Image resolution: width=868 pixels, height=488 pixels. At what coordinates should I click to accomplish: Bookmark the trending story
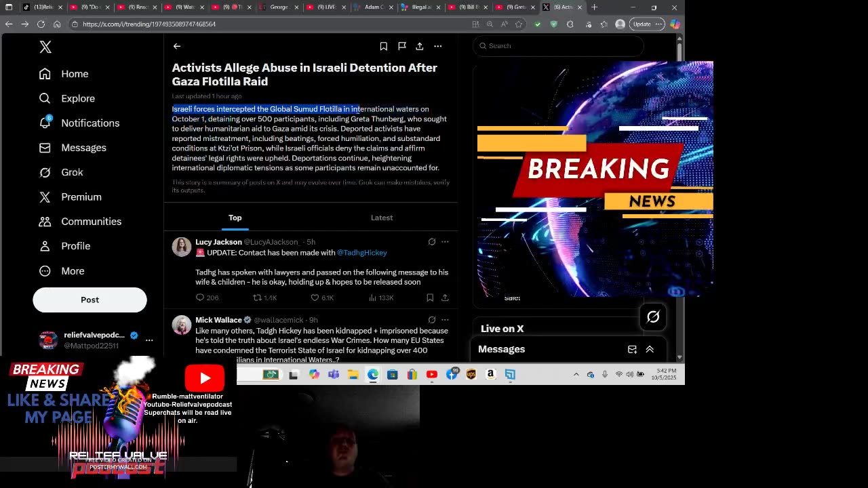(x=384, y=46)
